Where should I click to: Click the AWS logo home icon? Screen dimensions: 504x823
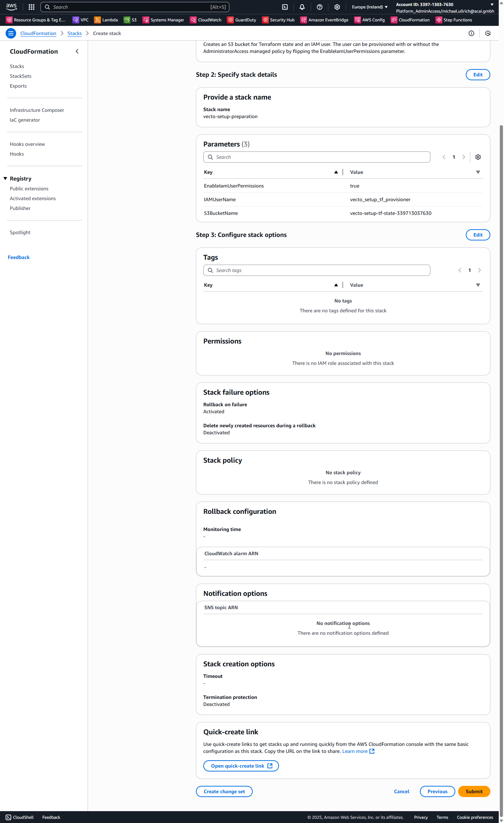(x=11, y=7)
